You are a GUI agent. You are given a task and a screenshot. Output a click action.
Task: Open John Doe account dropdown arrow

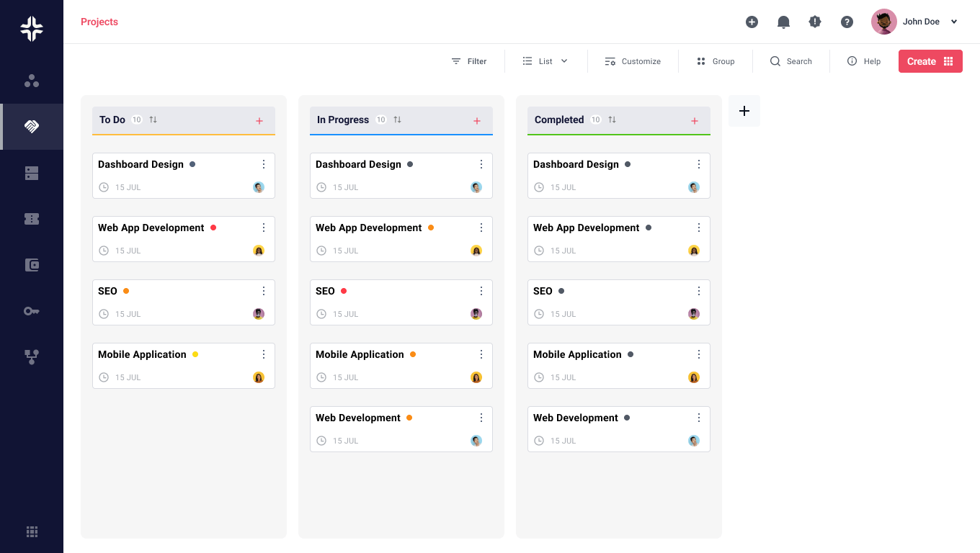[954, 22]
